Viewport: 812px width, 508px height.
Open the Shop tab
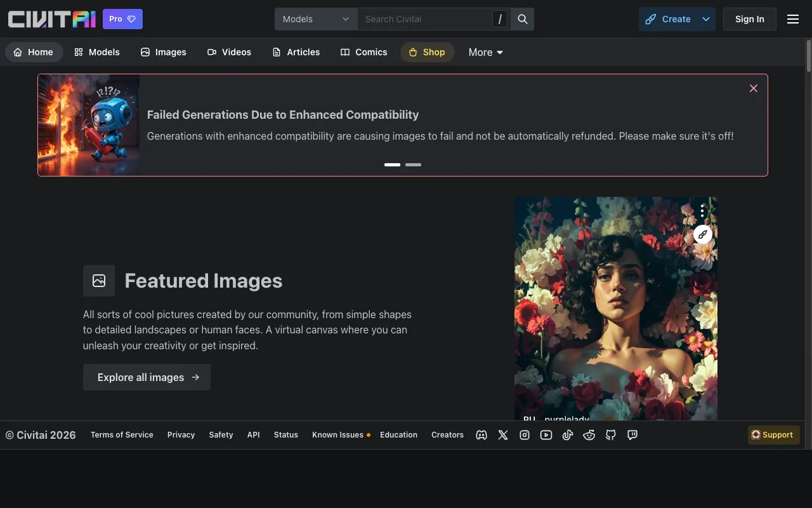click(427, 52)
